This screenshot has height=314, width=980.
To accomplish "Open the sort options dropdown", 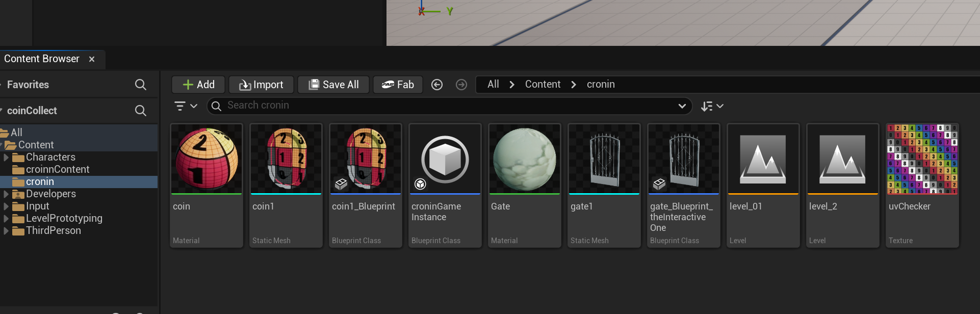I will [712, 106].
